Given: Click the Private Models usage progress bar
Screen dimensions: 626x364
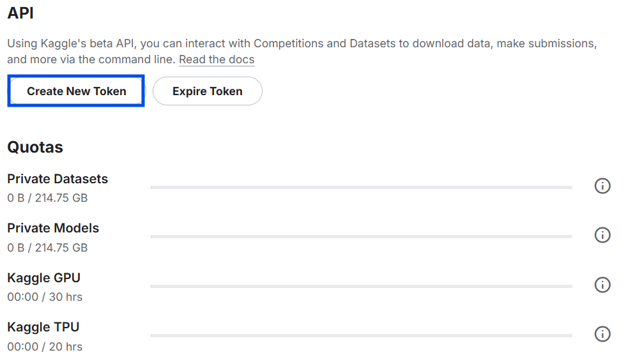Looking at the screenshot, I should [x=361, y=236].
